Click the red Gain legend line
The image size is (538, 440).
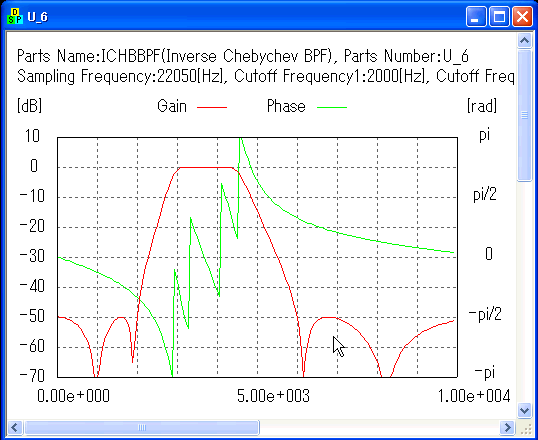point(212,107)
